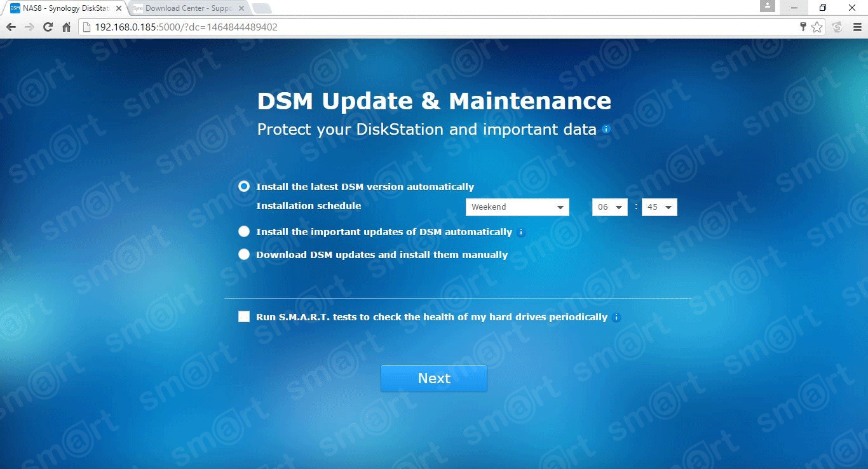Viewport: 868px width, 469px height.
Task: Focus the address bar with 192.168.0.185:5000
Action: click(x=438, y=27)
